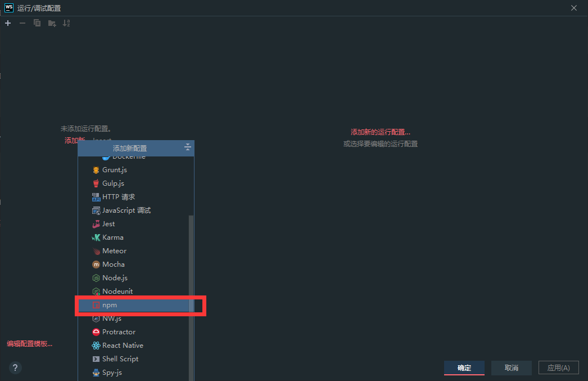Click the 或选择要编辑的运行配置 text

pos(380,144)
